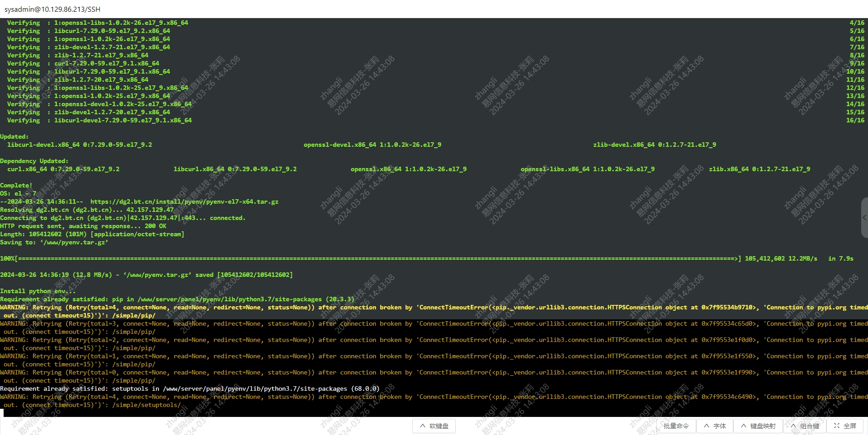
Task: Click 'Requirement already satisfied: setuptools' line
Action: tap(190, 388)
